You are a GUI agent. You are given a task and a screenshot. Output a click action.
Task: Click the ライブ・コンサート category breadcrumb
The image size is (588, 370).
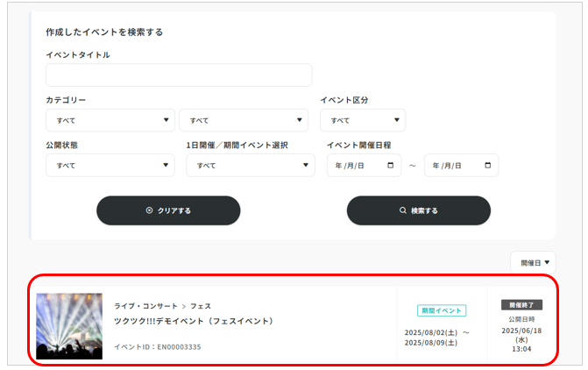(145, 306)
